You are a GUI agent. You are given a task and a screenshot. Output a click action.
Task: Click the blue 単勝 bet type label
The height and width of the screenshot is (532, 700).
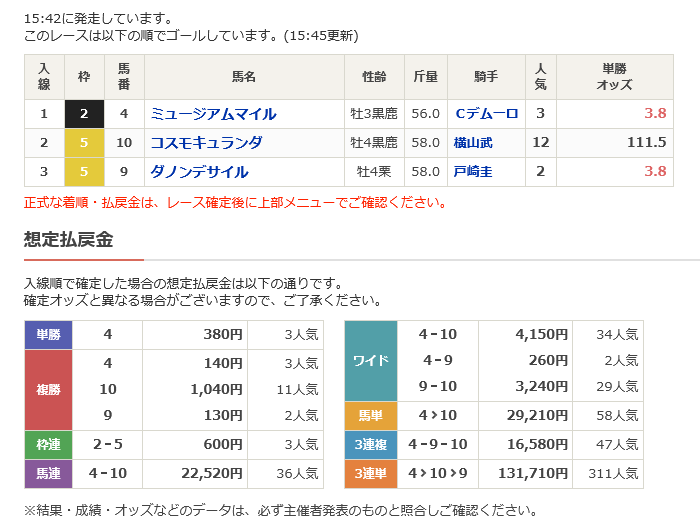point(48,335)
